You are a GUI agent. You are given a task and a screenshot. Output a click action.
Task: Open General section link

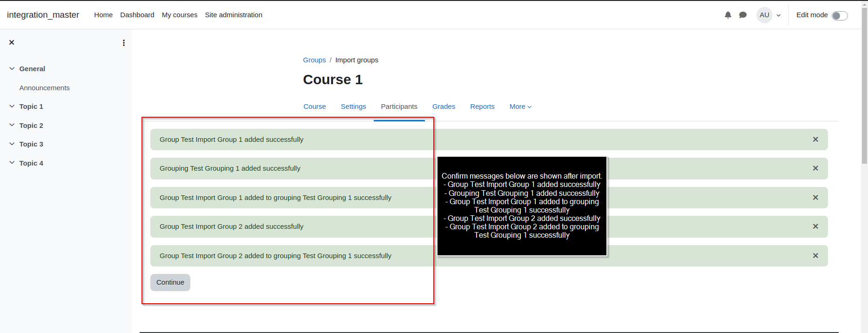coord(32,69)
